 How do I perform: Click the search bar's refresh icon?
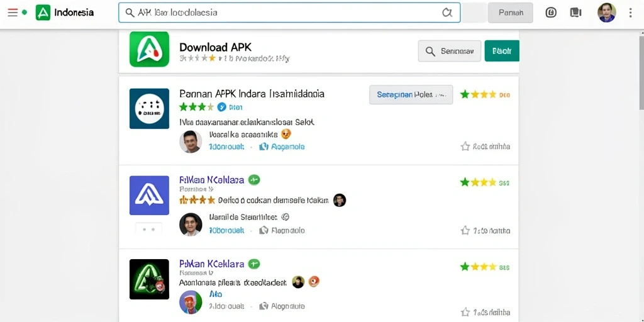click(x=447, y=13)
